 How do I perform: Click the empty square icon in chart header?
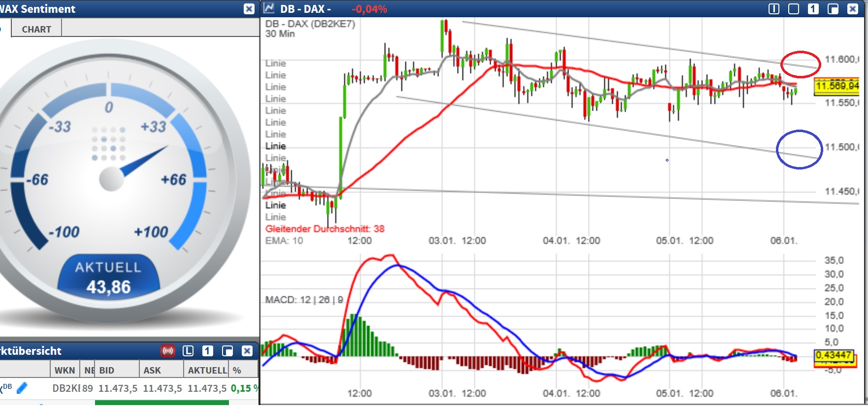coord(794,9)
